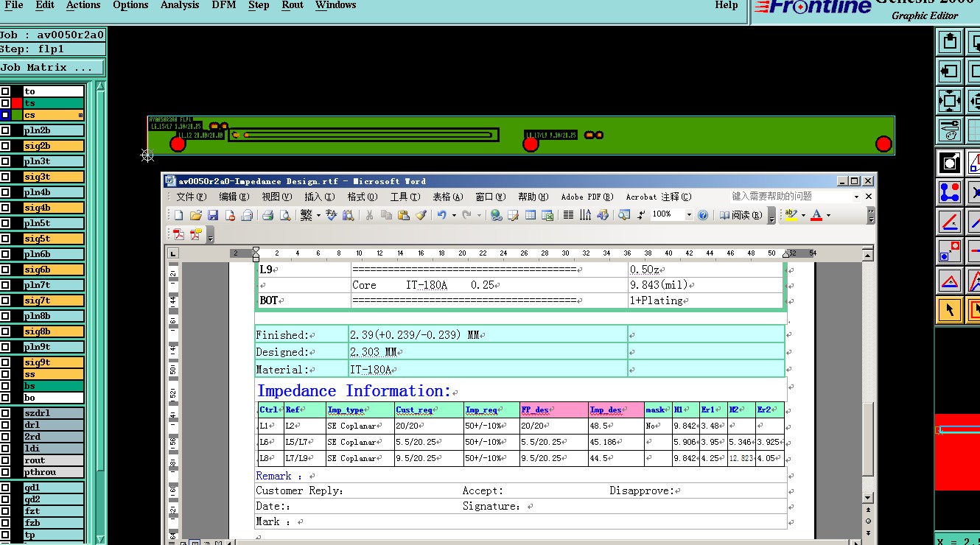This screenshot has width=980, height=545.
Task: Click the 阅读(R) reading mode button
Action: pyautogui.click(x=741, y=215)
